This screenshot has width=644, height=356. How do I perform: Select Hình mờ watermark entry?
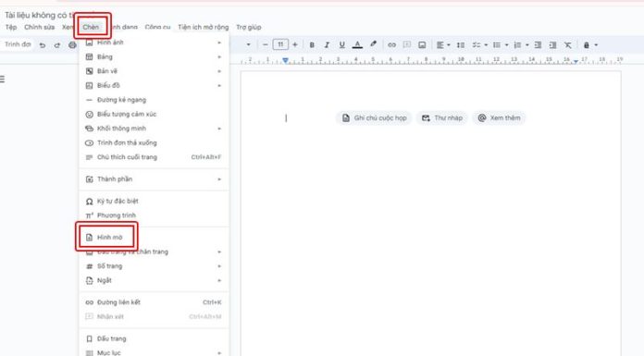point(154,238)
